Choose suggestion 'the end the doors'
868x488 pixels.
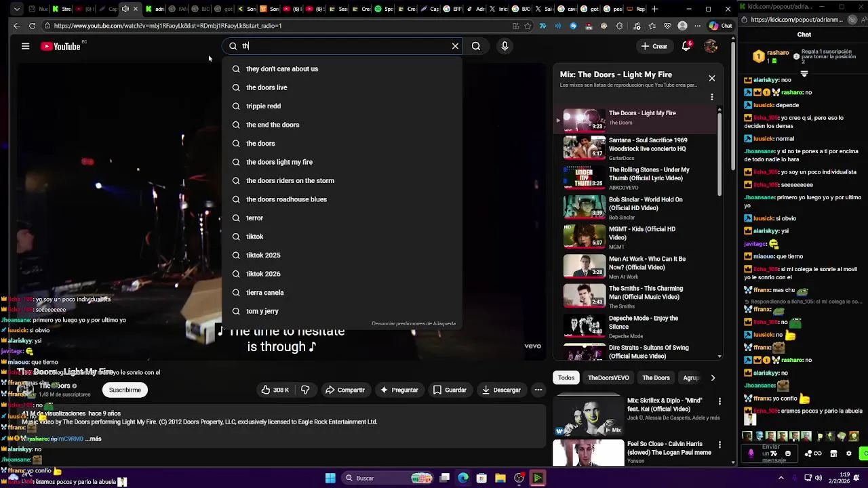(x=342, y=125)
